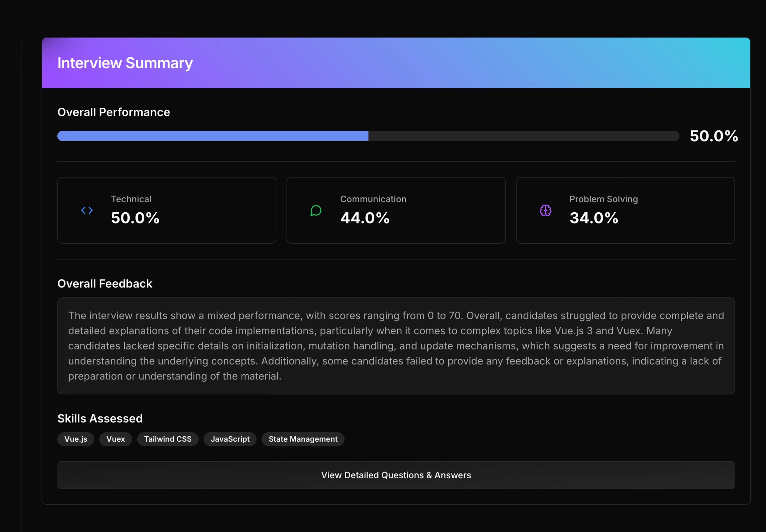Screen dimensions: 766x532
Task: Click the overall feedback paragraph box
Action: (396, 346)
